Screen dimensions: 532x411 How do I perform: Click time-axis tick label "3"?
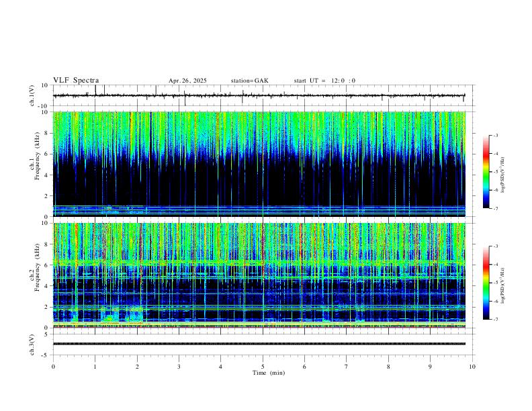pos(179,367)
